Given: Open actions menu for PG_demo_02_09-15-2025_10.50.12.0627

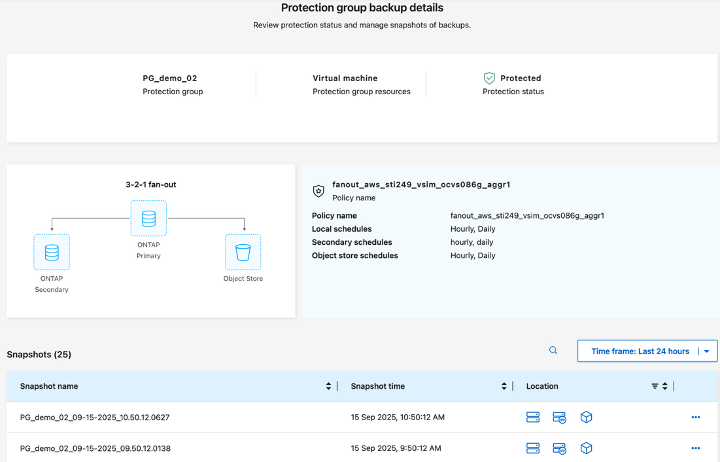Looking at the screenshot, I should pyautogui.click(x=695, y=417).
